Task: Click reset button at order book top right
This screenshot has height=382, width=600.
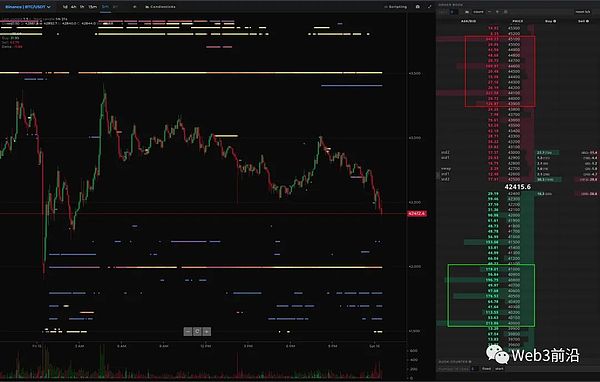Action: pos(583,12)
